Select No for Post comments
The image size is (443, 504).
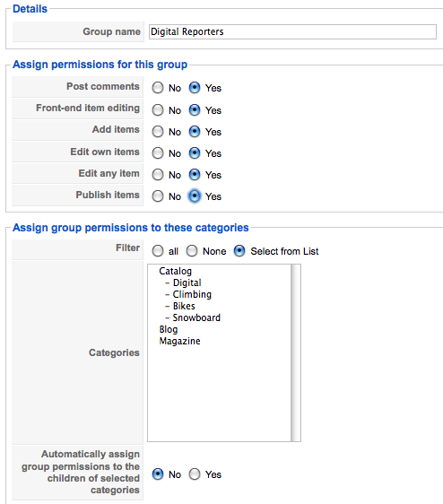pyautogui.click(x=158, y=87)
